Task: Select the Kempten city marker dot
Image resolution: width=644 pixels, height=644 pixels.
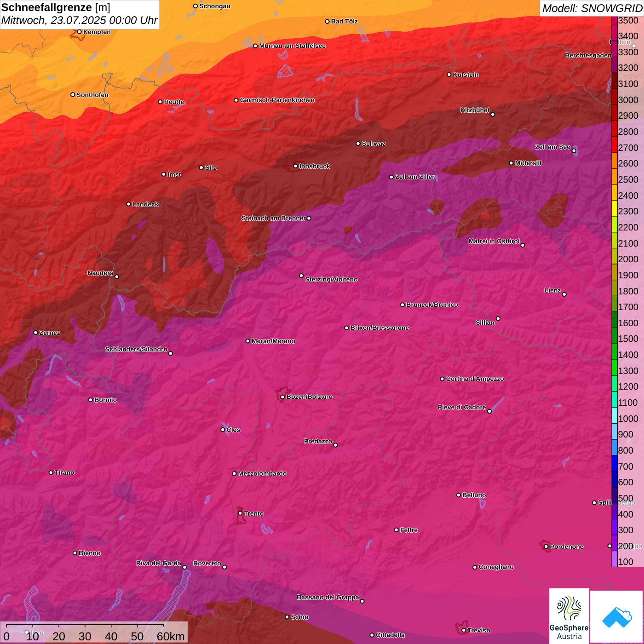Action: point(79,32)
